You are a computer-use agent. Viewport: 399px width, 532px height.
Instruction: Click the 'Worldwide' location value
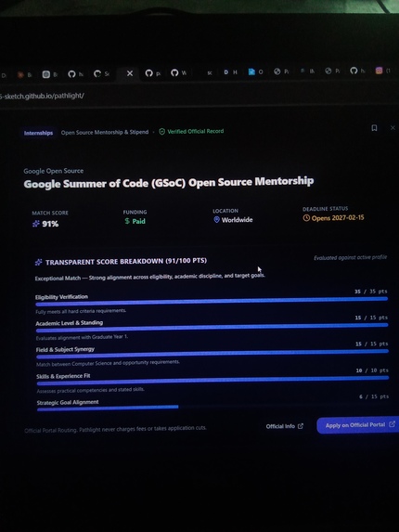point(237,220)
